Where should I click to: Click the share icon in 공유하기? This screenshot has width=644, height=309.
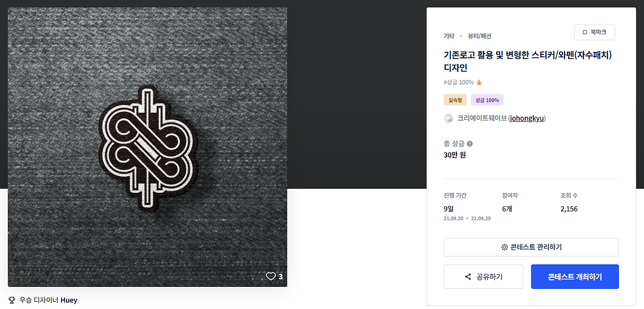[x=468, y=277]
